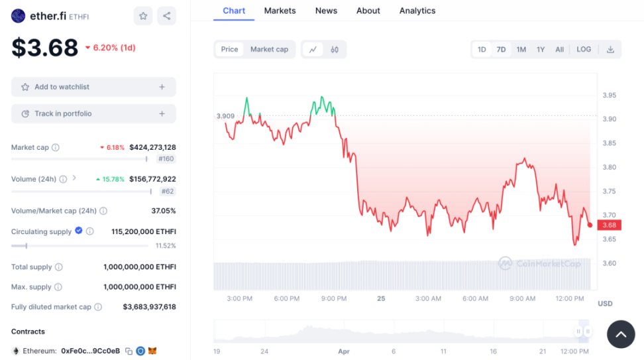The image size is (644, 360).
Task: Copy the Ethereum contract address
Action: [x=129, y=351]
